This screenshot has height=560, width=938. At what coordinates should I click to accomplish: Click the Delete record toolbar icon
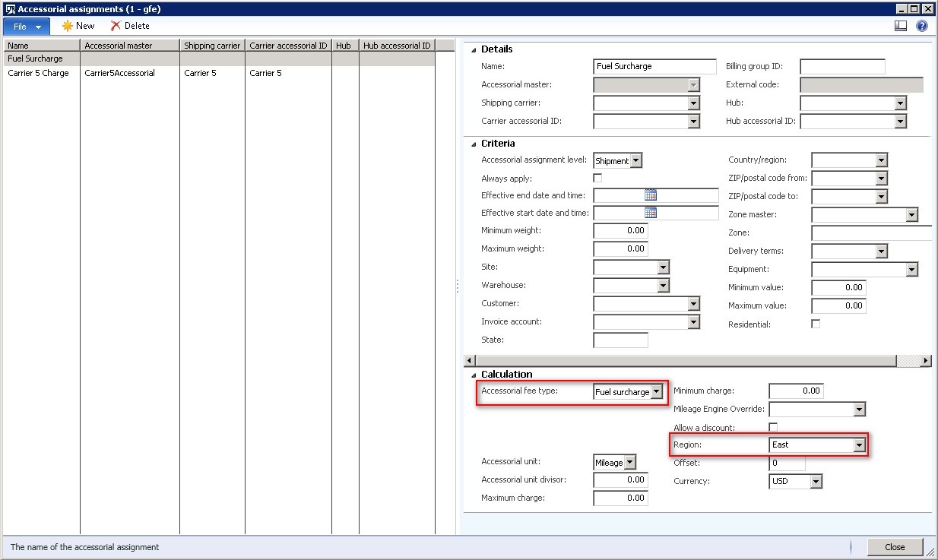tap(116, 26)
